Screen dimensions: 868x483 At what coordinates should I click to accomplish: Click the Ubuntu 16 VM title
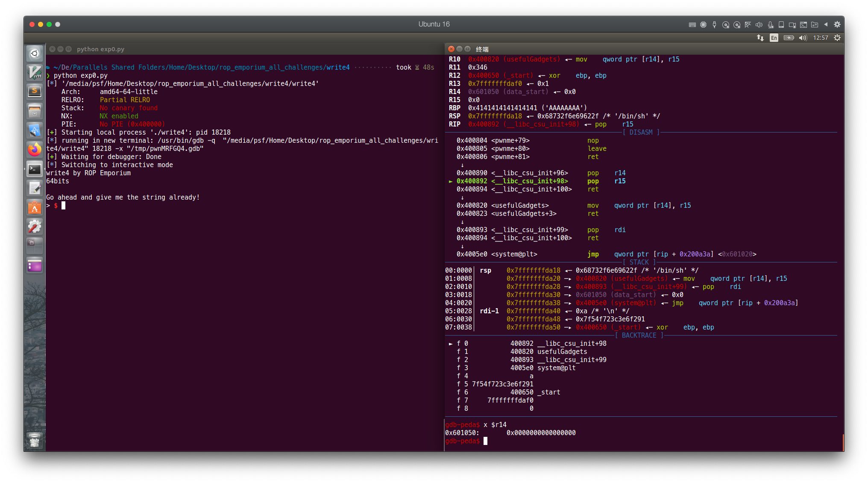434,24
